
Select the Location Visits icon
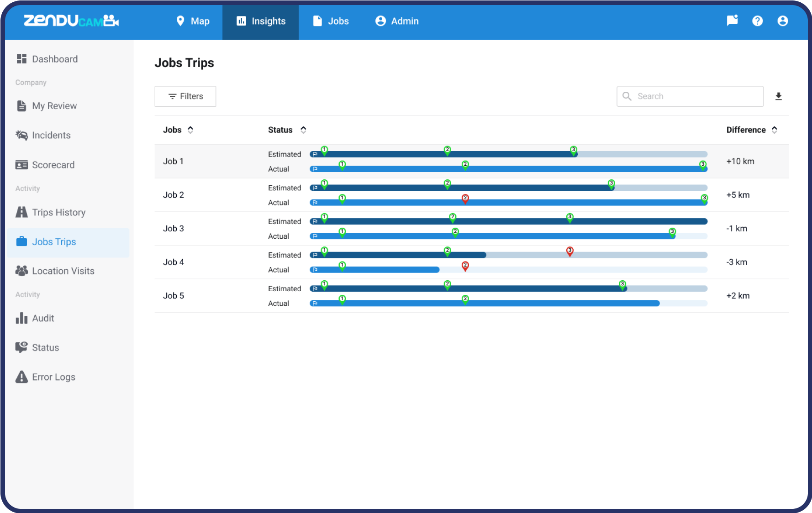click(x=21, y=271)
